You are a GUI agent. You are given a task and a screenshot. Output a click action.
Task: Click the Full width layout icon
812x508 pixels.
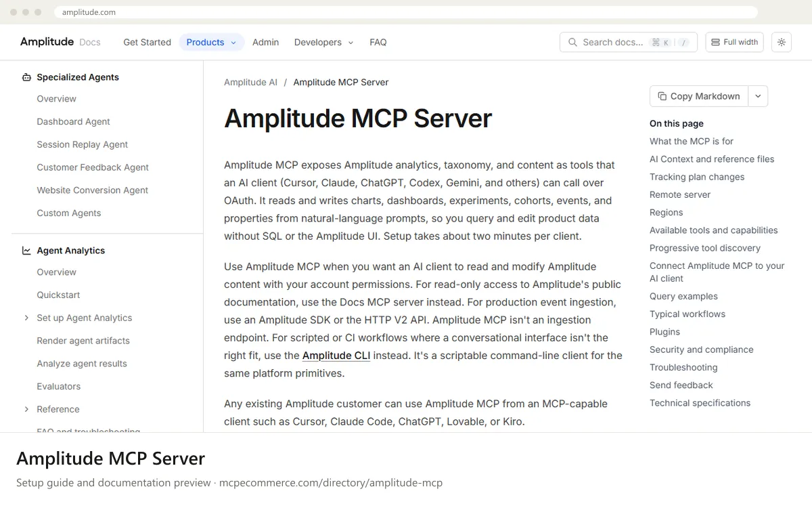tap(715, 42)
